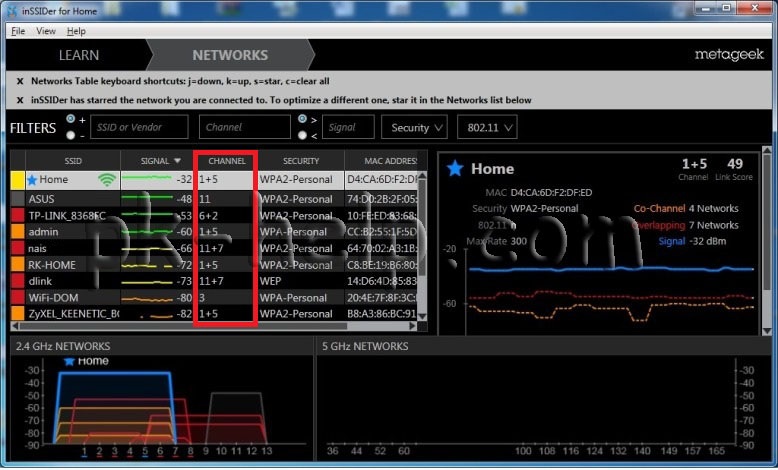Click the red swatch of WiFi-DOM row
Viewport: 778px width, 470px height.
coord(18,297)
